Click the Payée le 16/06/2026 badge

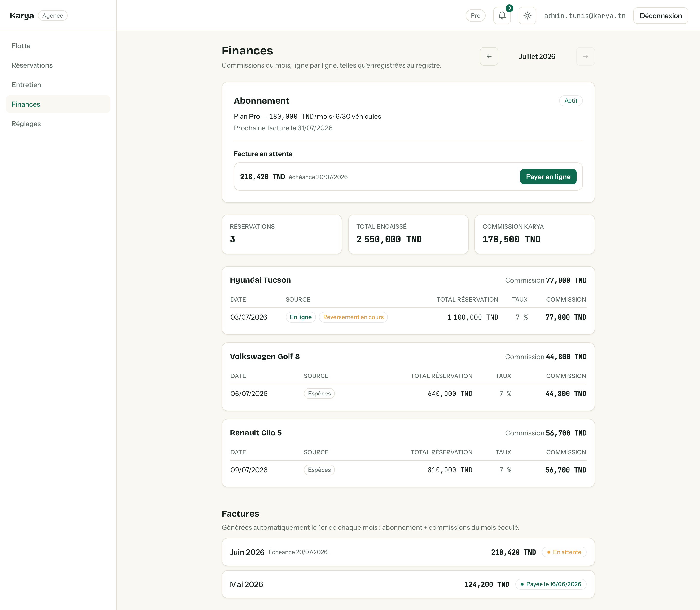click(x=551, y=584)
